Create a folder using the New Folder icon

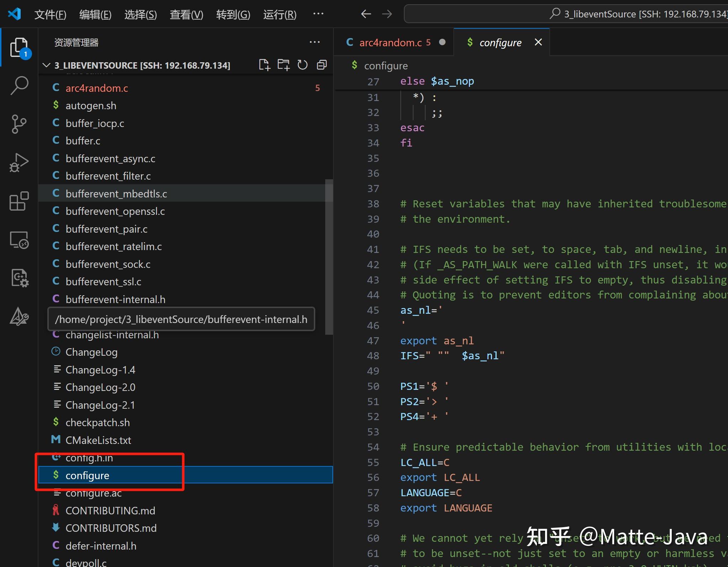pos(283,65)
